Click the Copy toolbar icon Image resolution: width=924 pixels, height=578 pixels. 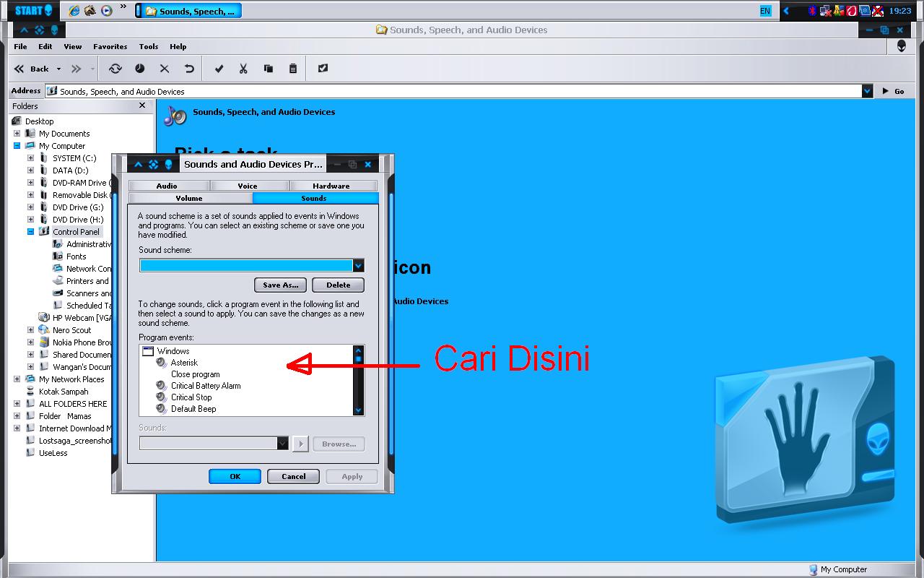click(268, 68)
